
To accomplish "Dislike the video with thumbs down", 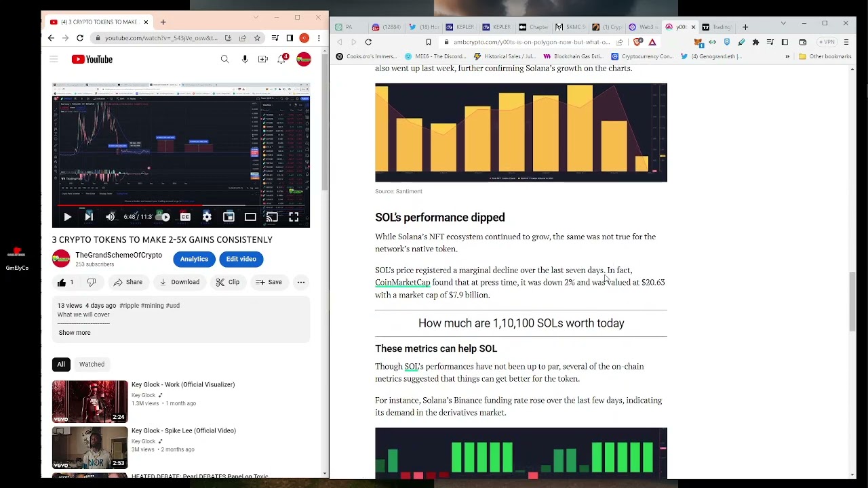I will click(92, 282).
